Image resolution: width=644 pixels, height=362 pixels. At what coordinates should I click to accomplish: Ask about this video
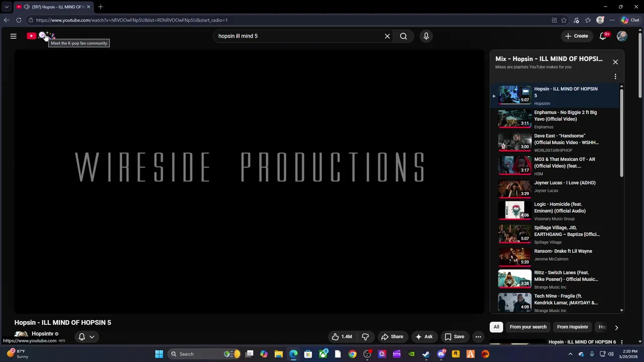[424, 337]
